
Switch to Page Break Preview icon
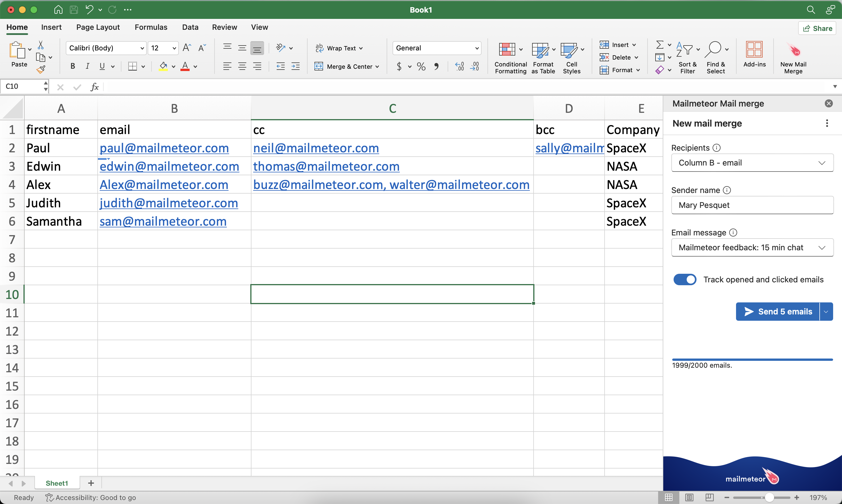(x=709, y=497)
